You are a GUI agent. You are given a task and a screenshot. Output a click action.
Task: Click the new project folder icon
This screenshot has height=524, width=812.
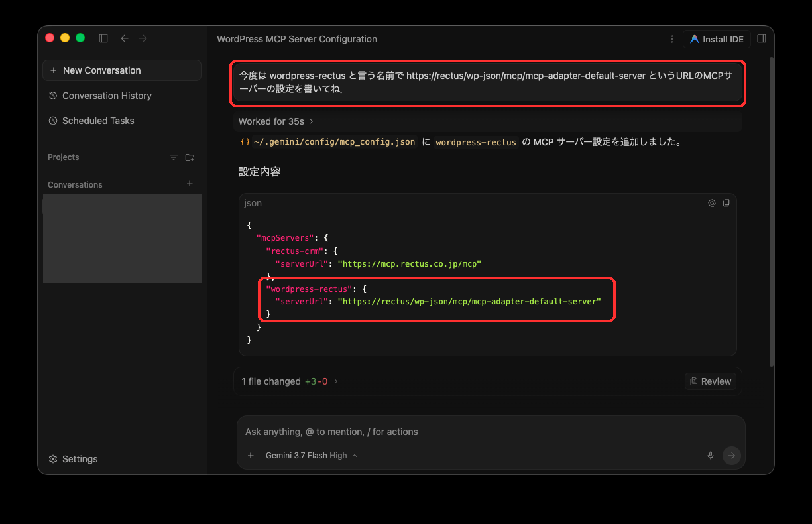(x=190, y=157)
